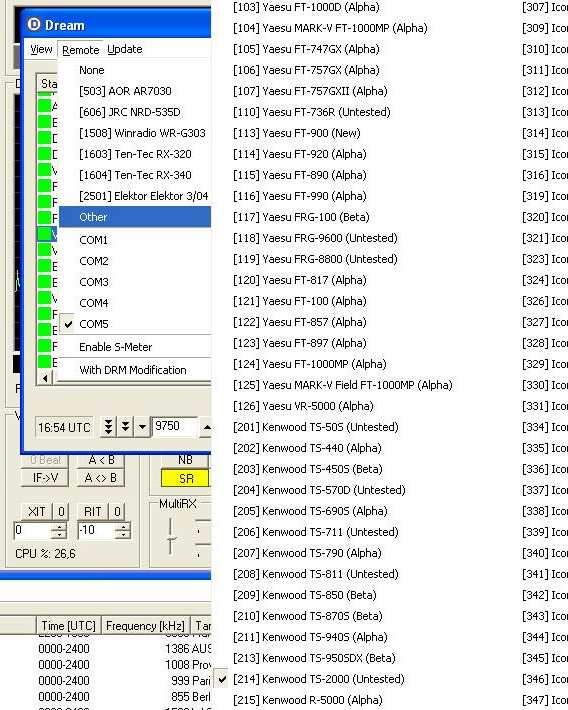568x710 pixels.
Task: Click the up-arrow next to the 9750 frequency field
Action: coord(206,427)
